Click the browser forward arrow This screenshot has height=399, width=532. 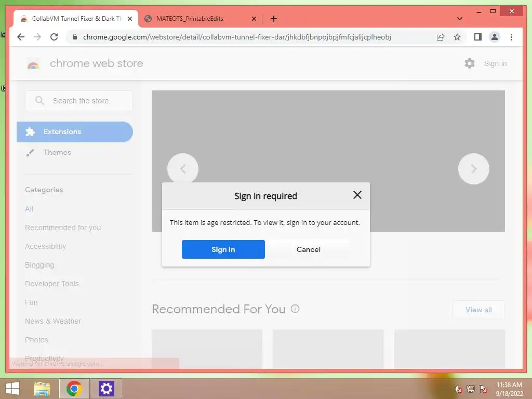point(37,37)
